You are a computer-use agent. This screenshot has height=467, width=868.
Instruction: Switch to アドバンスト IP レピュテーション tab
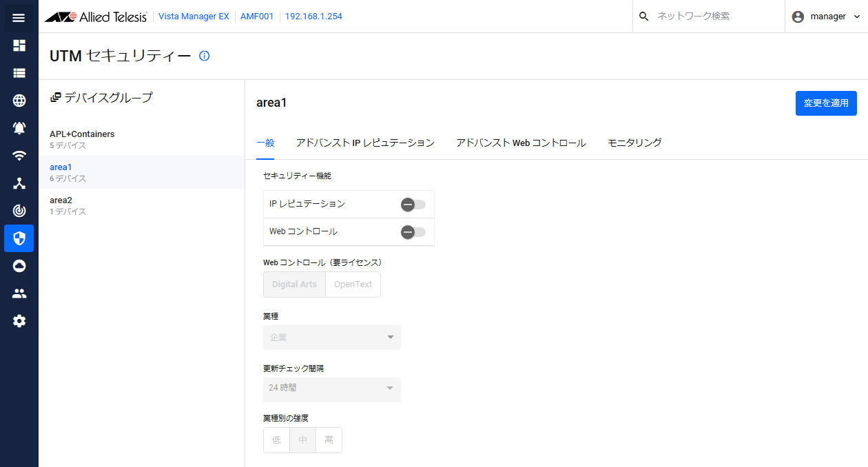tap(365, 143)
